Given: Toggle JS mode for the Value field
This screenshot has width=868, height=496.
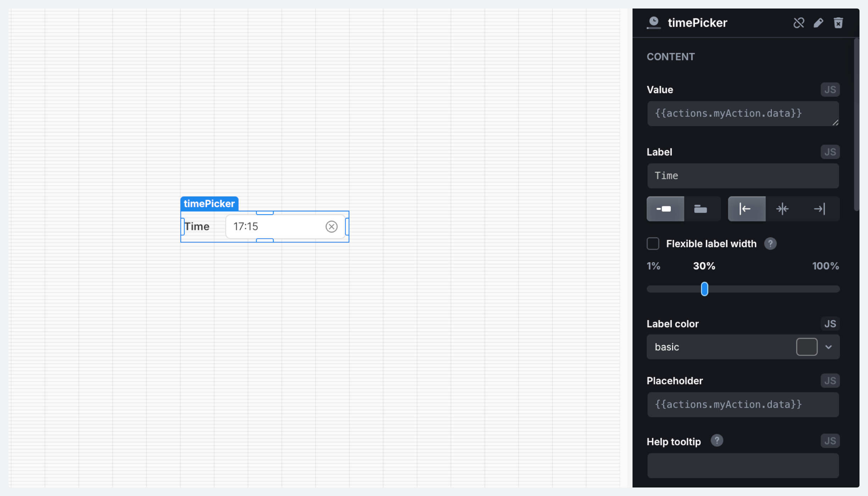Looking at the screenshot, I should coord(830,90).
